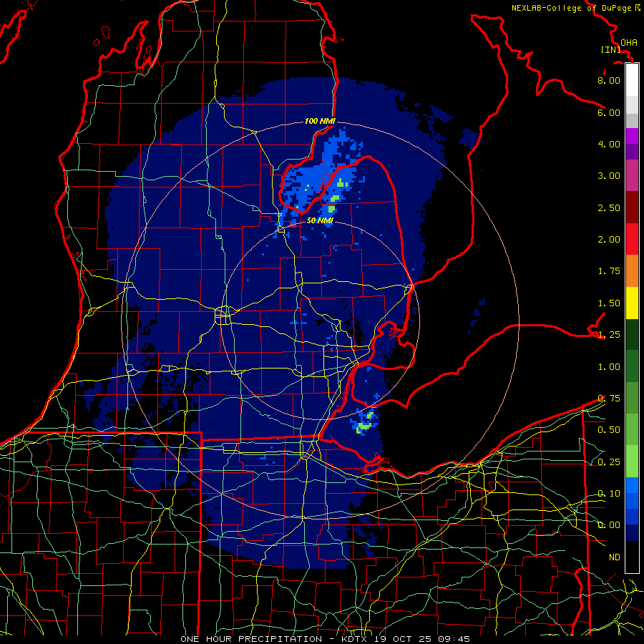Select the 8.00 legend value

coord(609,80)
